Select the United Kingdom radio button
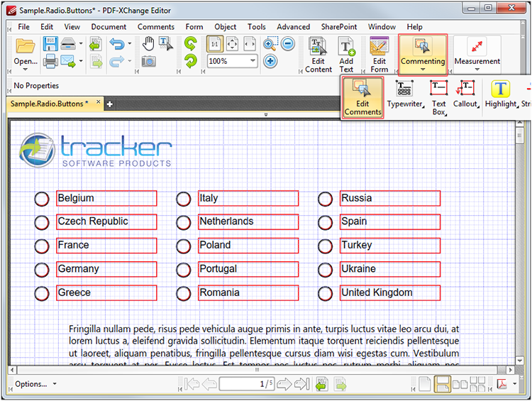The width and height of the screenshot is (532, 401). [326, 293]
